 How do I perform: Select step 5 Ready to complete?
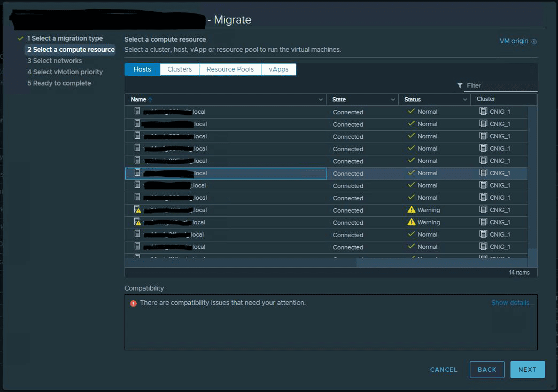59,83
